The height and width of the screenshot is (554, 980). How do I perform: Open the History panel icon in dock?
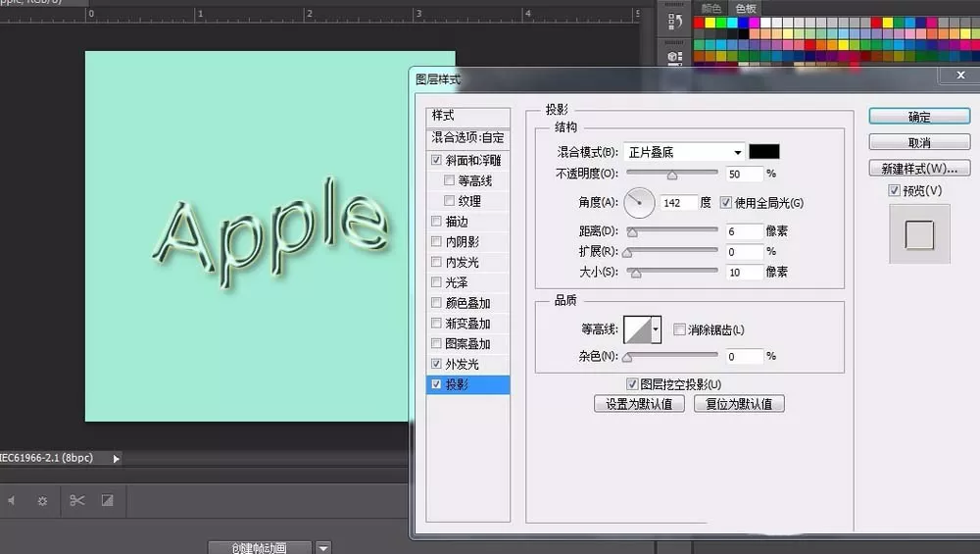(675, 22)
